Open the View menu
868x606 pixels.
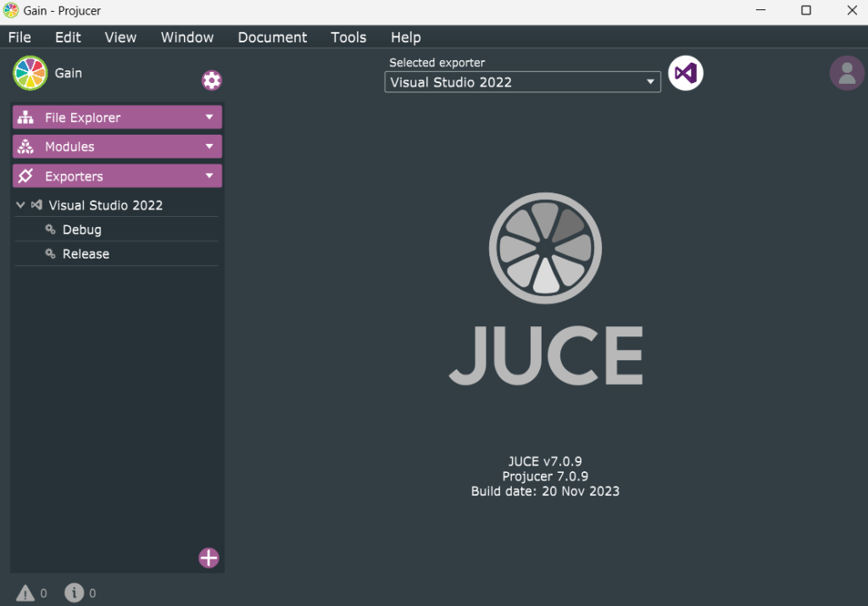click(120, 37)
